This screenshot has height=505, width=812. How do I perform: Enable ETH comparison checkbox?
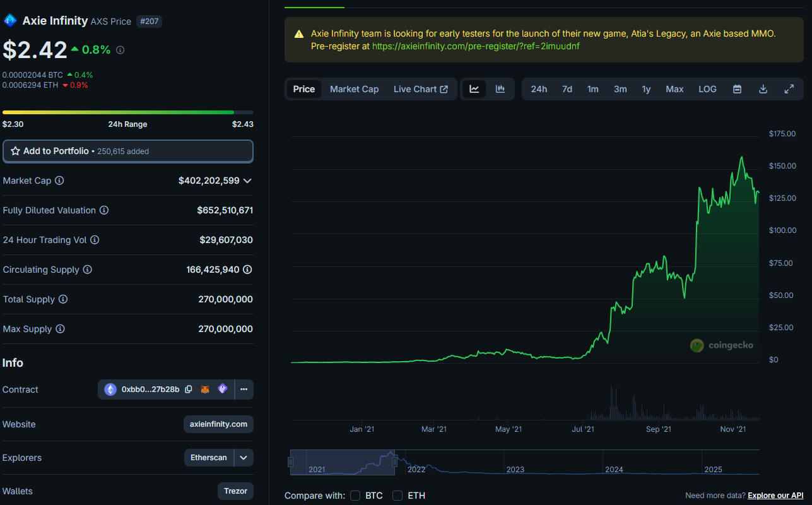397,496
